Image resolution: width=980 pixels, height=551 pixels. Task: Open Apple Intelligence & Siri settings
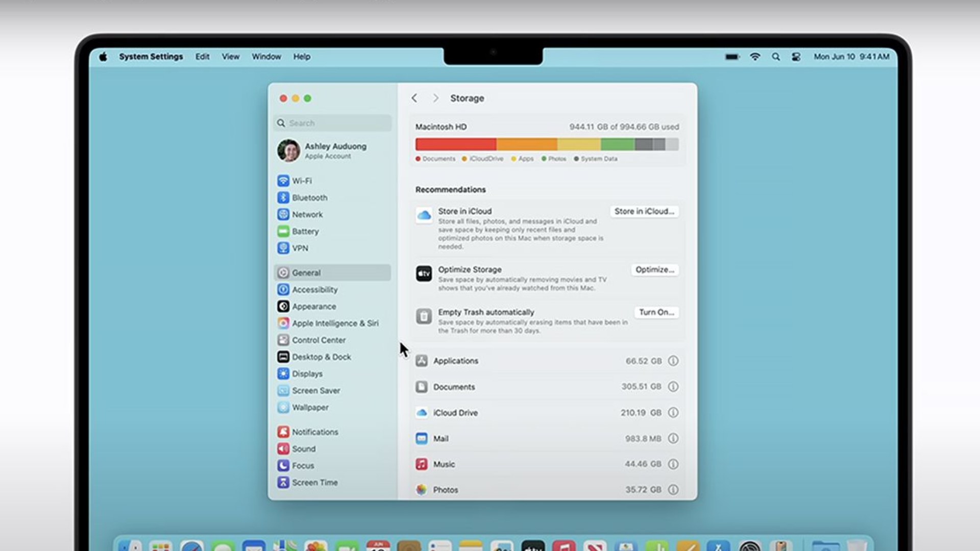(332, 323)
